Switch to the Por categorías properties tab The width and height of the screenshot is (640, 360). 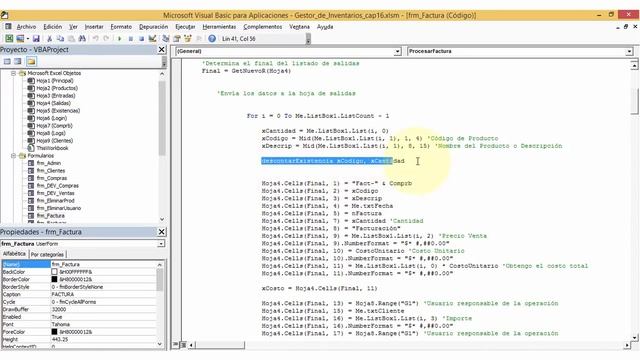(47, 254)
